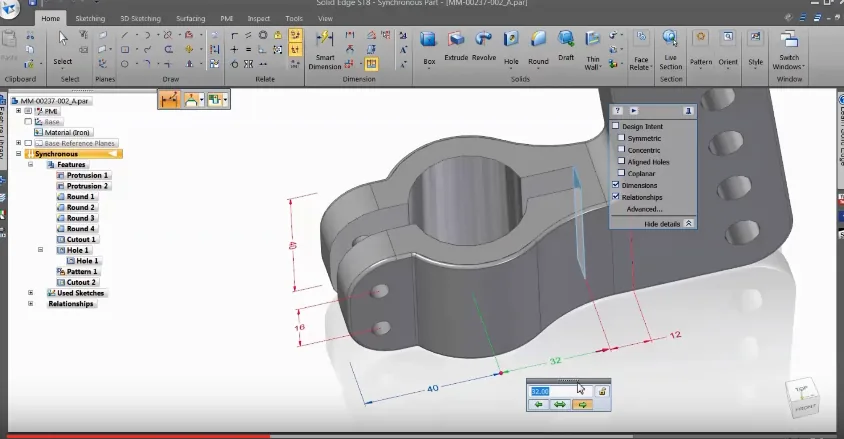Select Protrusion 1 in the feature tree
The width and height of the screenshot is (844, 439).
pos(82,175)
